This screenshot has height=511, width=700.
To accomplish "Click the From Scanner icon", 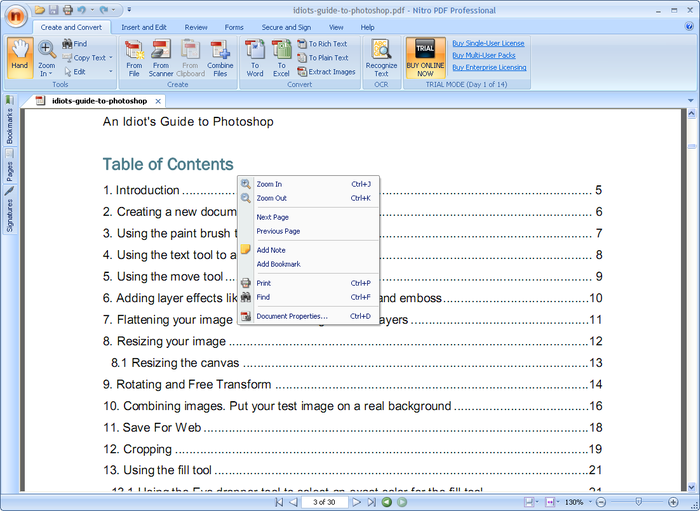I will pyautogui.click(x=161, y=58).
